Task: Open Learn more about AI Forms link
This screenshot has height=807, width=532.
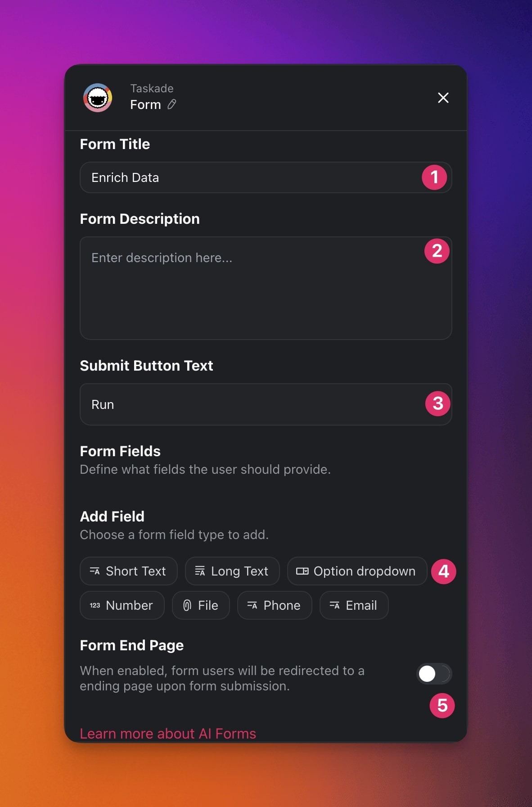Action: pos(168,733)
